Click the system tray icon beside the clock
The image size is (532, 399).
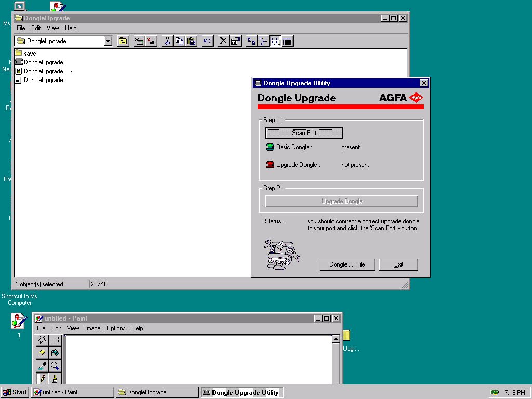(x=495, y=393)
